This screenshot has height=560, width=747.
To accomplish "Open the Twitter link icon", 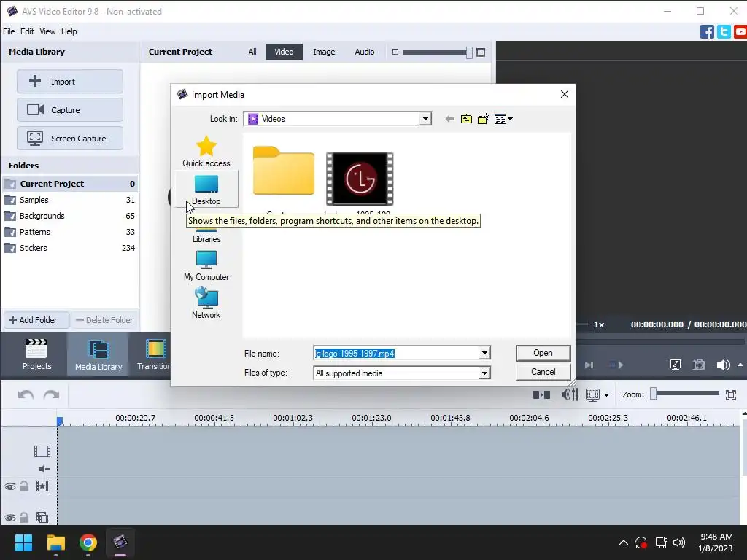I will pos(724,32).
